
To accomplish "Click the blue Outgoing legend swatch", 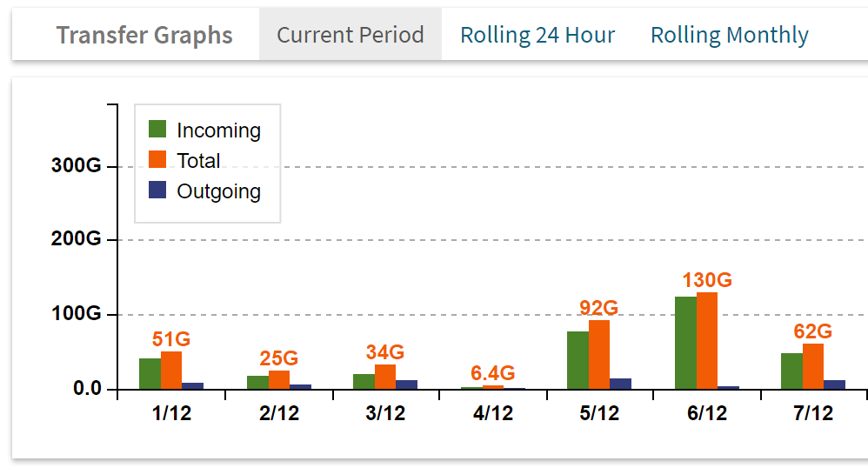I will [x=157, y=191].
